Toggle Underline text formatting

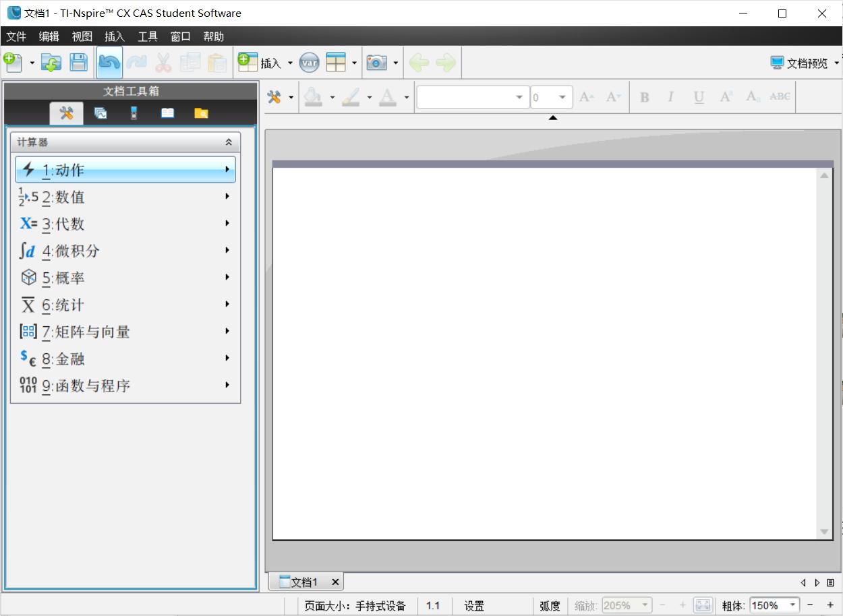(699, 97)
